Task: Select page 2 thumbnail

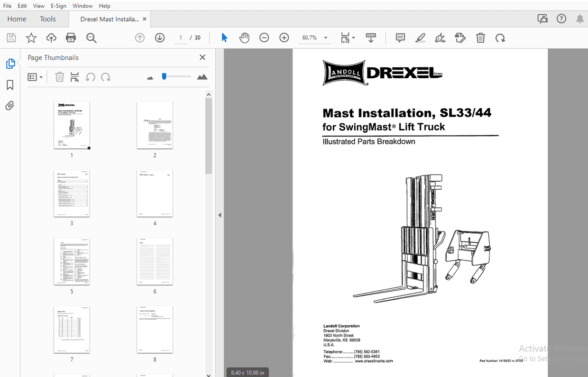Action: point(155,125)
